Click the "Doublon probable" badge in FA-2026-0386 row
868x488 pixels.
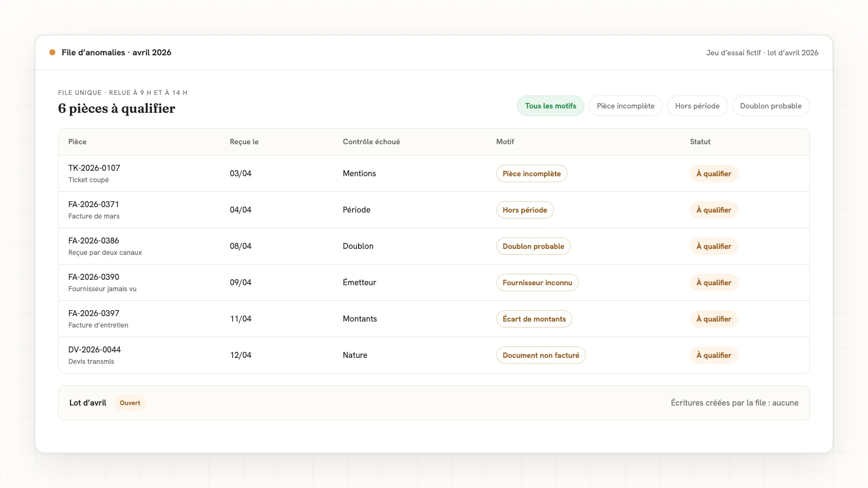click(x=533, y=246)
